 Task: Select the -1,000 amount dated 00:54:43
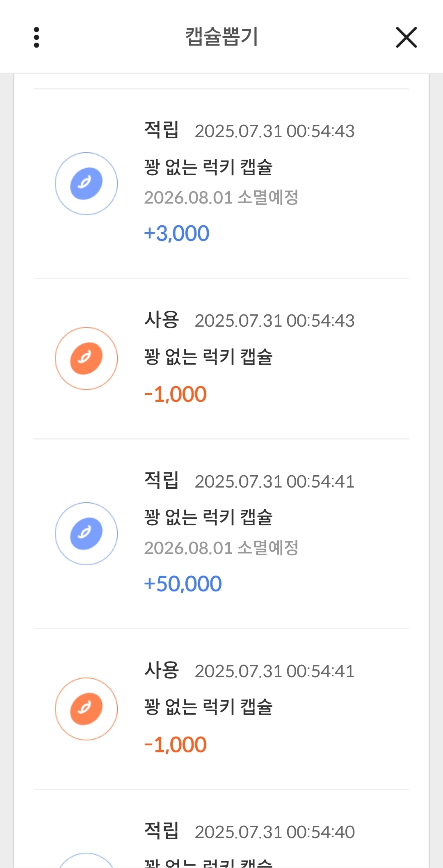[x=175, y=394]
